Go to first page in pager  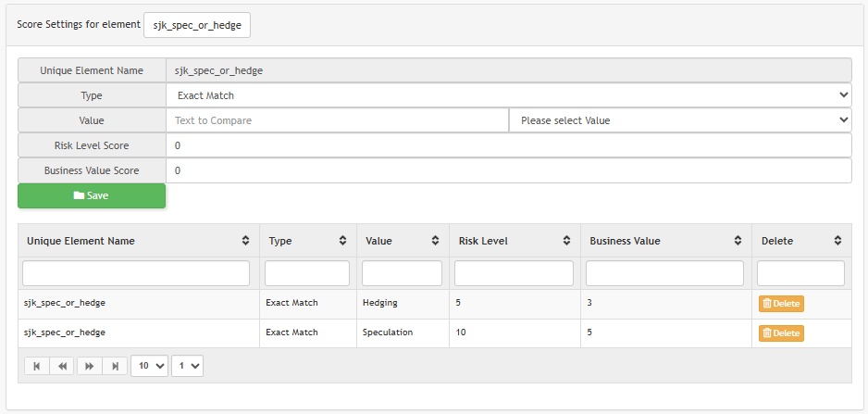click(x=37, y=366)
